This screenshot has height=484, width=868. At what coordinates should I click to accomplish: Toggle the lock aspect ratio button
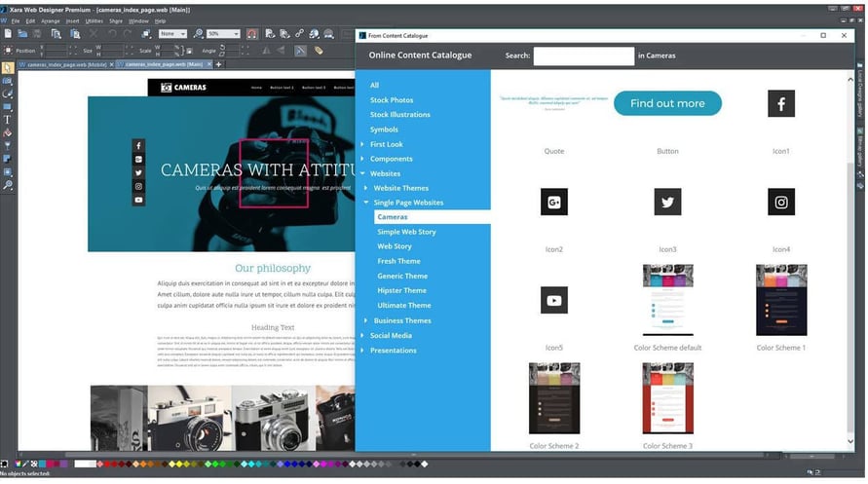click(189, 51)
